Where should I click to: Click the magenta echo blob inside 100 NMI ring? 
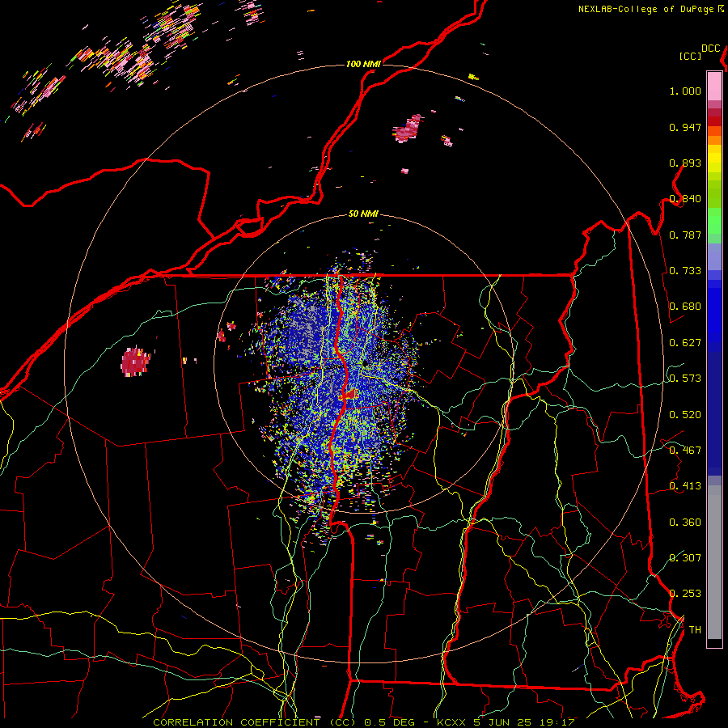[408, 129]
